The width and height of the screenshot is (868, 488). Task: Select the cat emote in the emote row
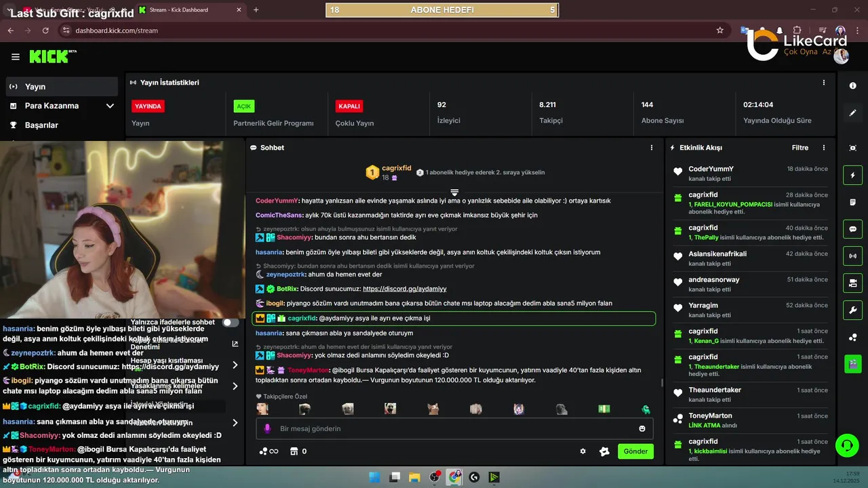point(433,409)
